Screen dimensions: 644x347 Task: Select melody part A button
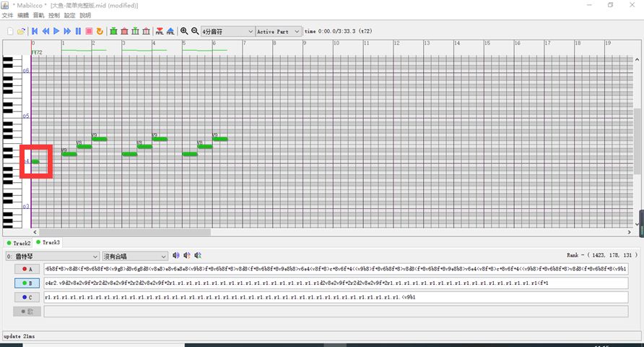tap(27, 270)
